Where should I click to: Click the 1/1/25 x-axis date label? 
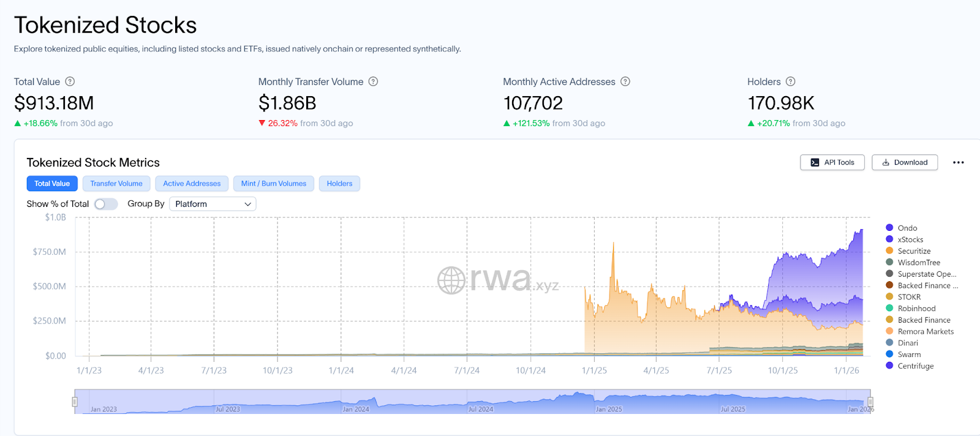tap(594, 370)
